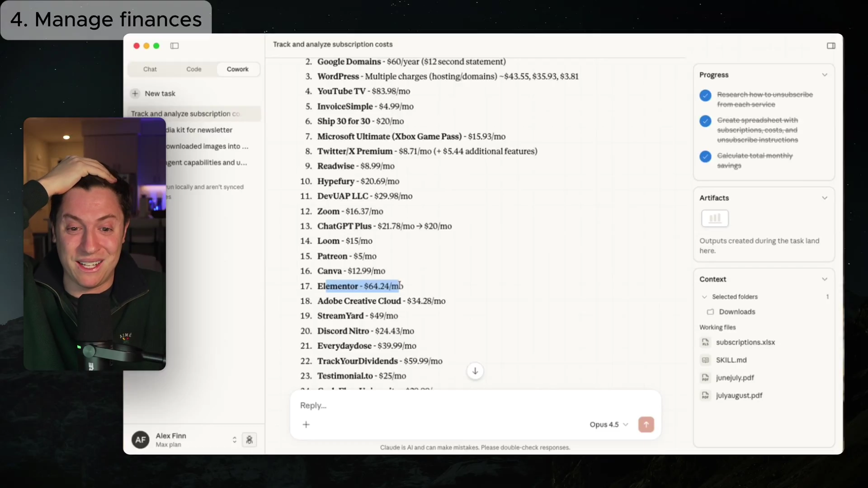
Task: Click the scroll-to-bottom arrow button
Action: click(475, 371)
